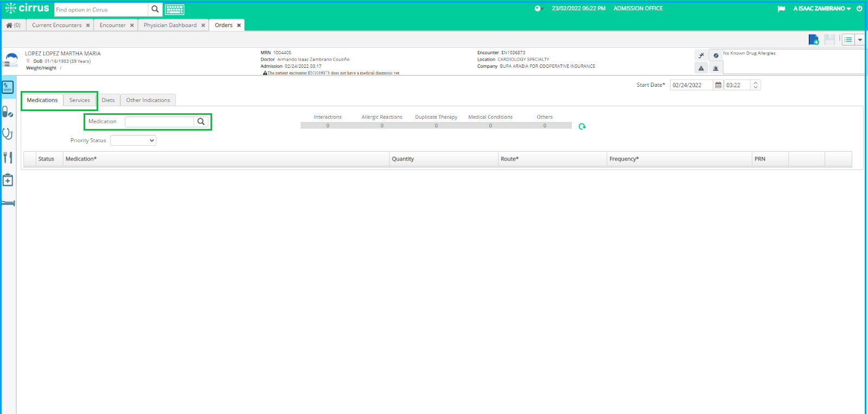Open the Other Indications tab
Screen dimensions: 868x414
point(148,100)
